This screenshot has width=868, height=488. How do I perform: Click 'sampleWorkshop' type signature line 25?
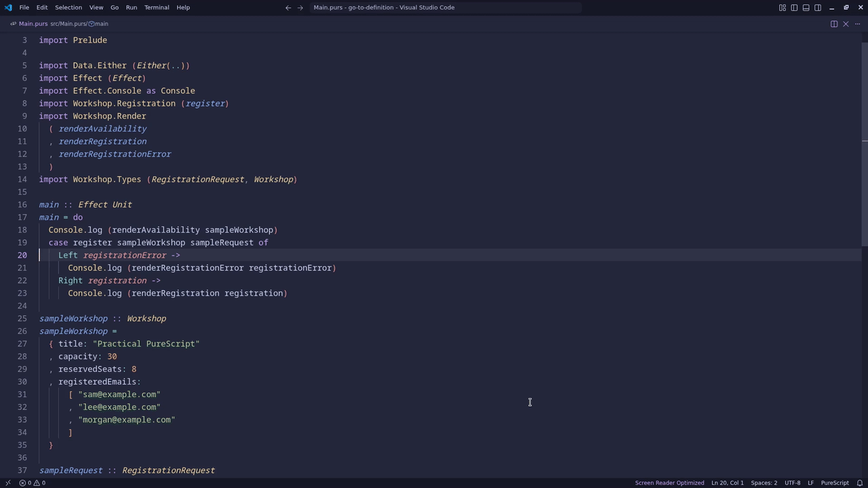click(x=73, y=319)
